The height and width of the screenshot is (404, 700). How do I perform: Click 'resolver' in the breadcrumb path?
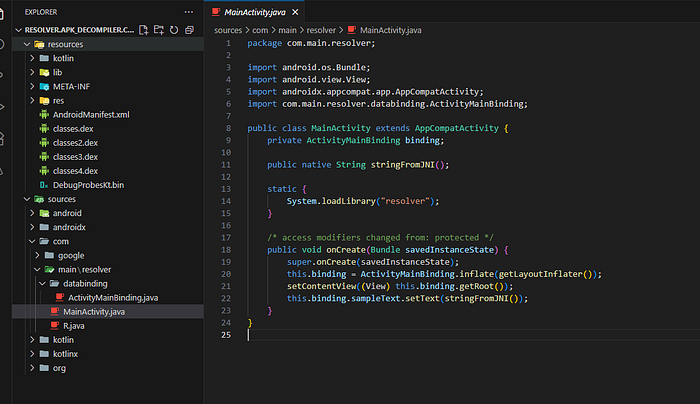pyautogui.click(x=321, y=30)
